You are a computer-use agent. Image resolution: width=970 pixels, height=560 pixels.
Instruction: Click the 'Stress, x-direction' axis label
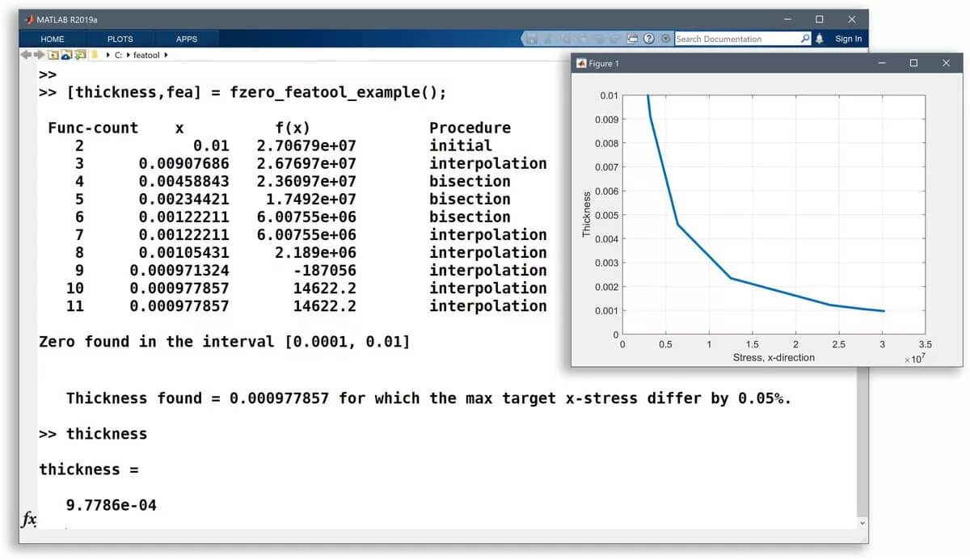pos(774,357)
